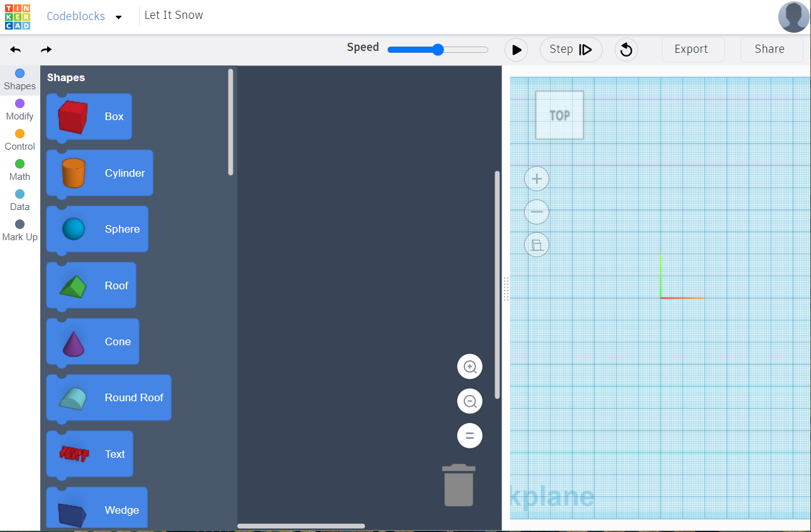Image resolution: width=811 pixels, height=532 pixels.
Task: Reset the simulation with circular arrow
Action: pyautogui.click(x=625, y=50)
